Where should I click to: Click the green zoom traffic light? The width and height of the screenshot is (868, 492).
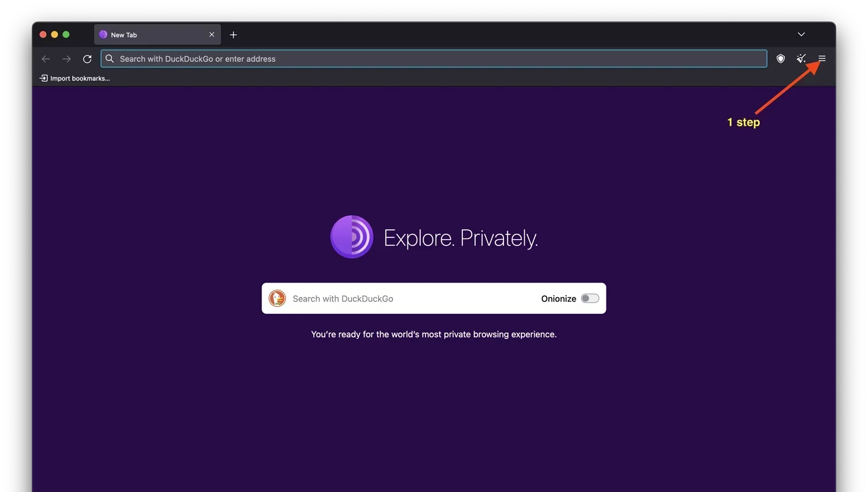click(x=66, y=34)
